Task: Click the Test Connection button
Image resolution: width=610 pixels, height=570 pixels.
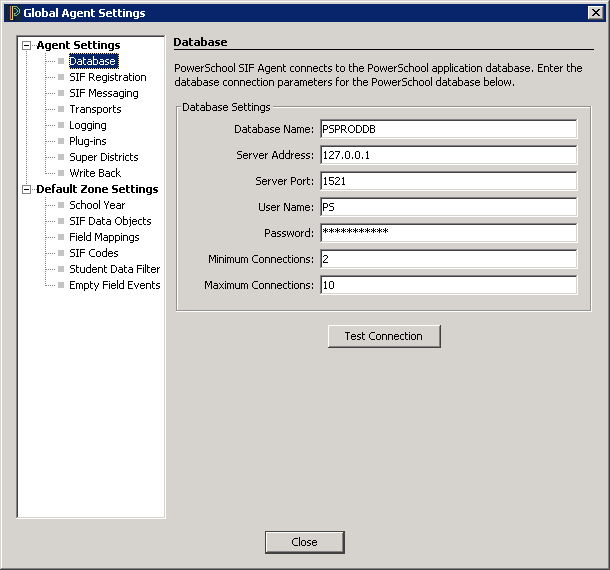Action: pos(384,336)
